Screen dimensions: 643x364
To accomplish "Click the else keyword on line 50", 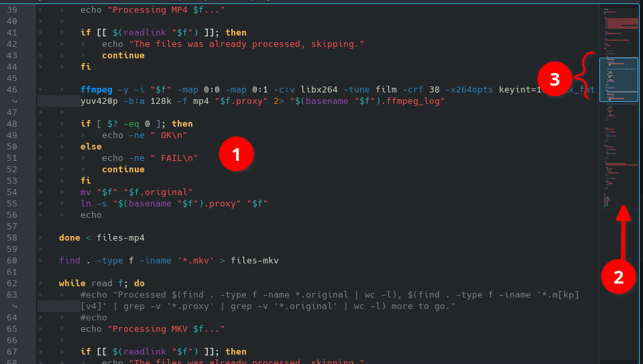I will [x=91, y=147].
